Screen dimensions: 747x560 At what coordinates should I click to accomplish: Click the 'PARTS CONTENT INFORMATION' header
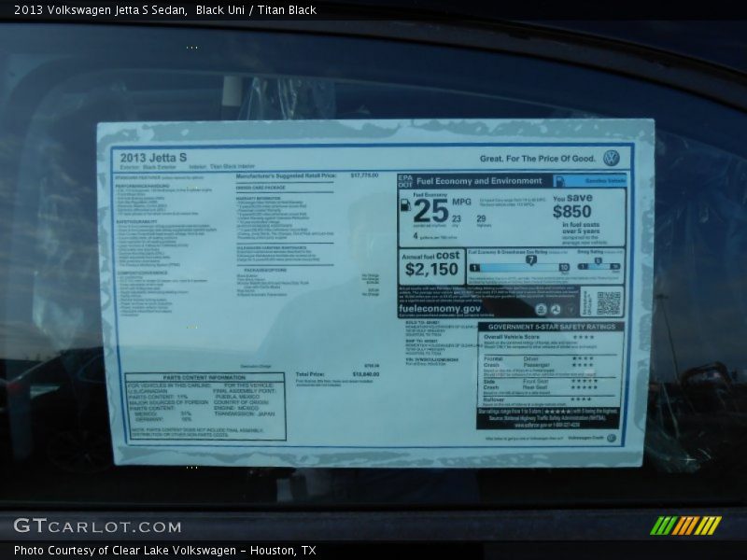pyautogui.click(x=204, y=378)
